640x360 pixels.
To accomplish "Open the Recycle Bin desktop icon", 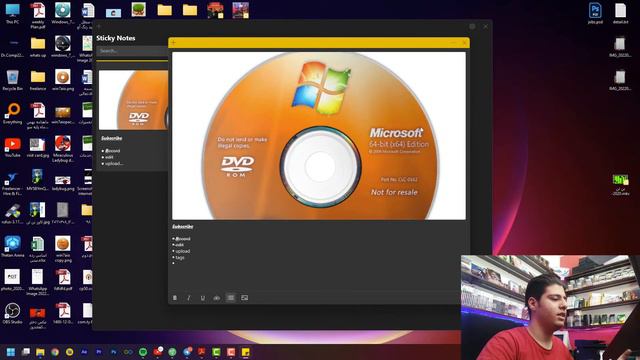I will pos(12,80).
